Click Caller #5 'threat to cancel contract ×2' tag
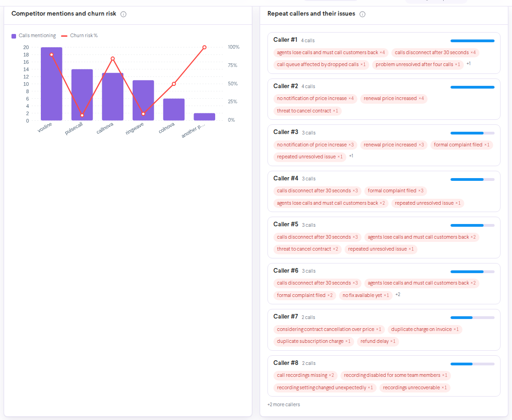This screenshot has height=420, width=512. (x=307, y=249)
